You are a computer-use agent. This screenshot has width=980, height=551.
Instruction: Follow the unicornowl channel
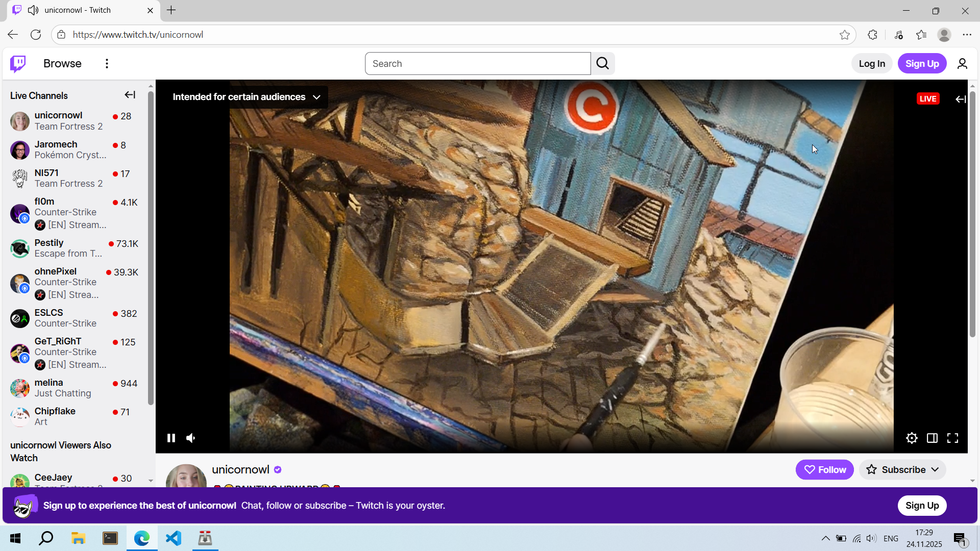(824, 470)
